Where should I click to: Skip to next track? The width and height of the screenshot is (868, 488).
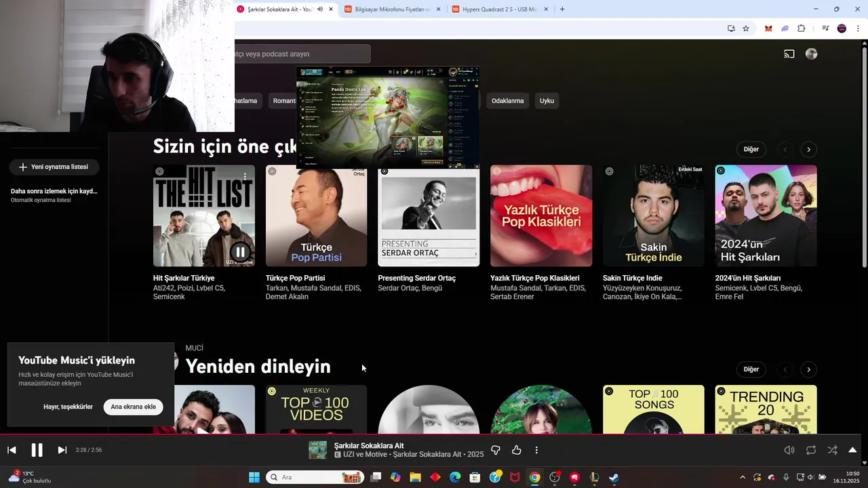click(x=62, y=450)
